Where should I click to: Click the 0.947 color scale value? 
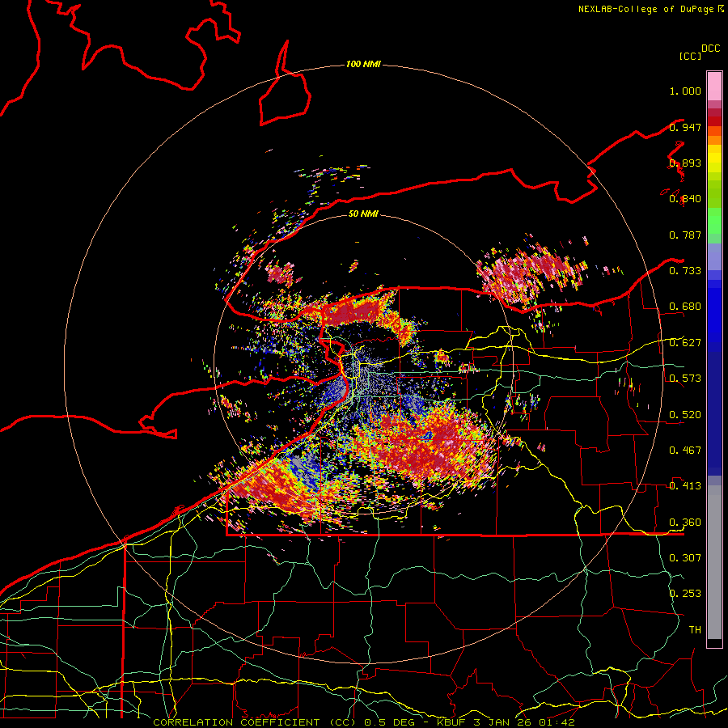[685, 127]
